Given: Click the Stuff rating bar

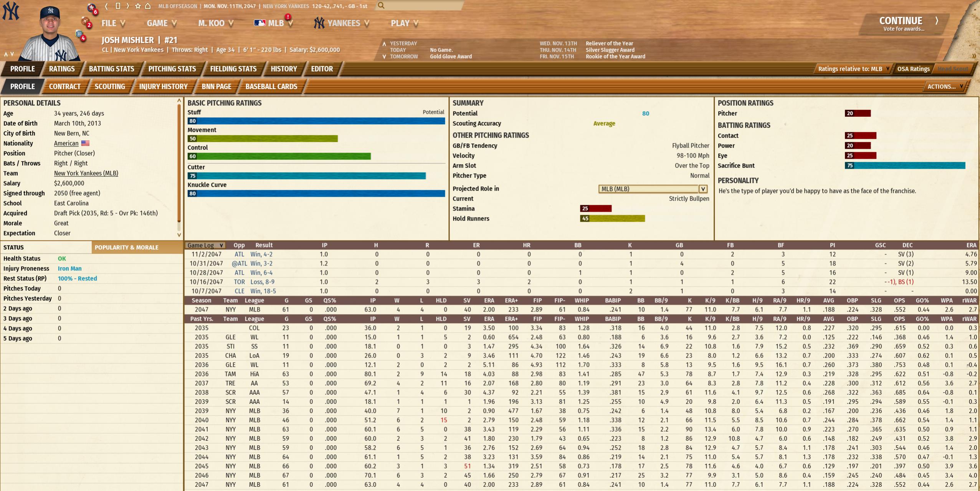Looking at the screenshot, I should 316,121.
